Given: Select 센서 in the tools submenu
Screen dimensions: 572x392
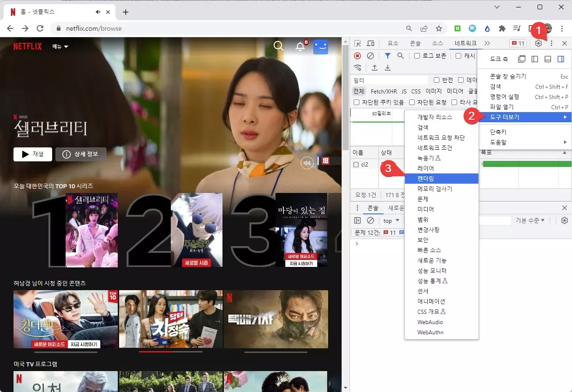Looking at the screenshot, I should [x=442, y=291].
